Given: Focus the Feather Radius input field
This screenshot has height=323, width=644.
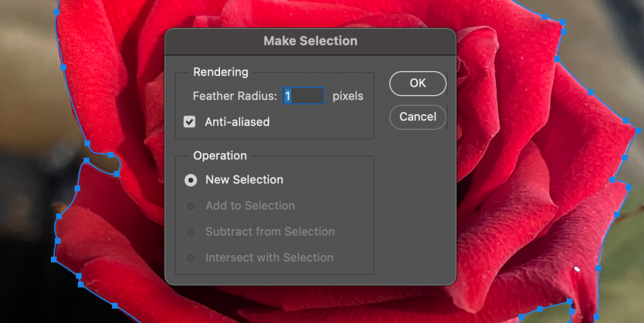Looking at the screenshot, I should click(303, 96).
